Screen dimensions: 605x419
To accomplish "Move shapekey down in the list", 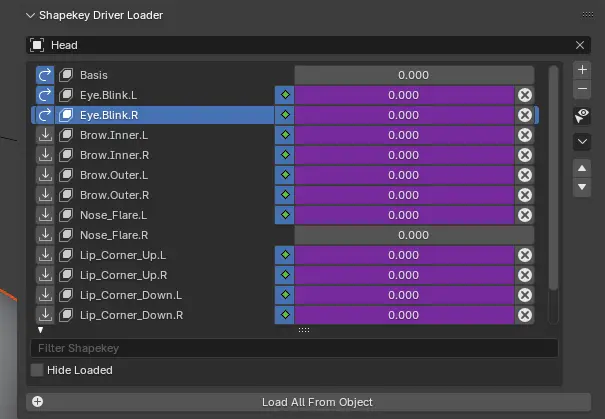I will [x=582, y=188].
